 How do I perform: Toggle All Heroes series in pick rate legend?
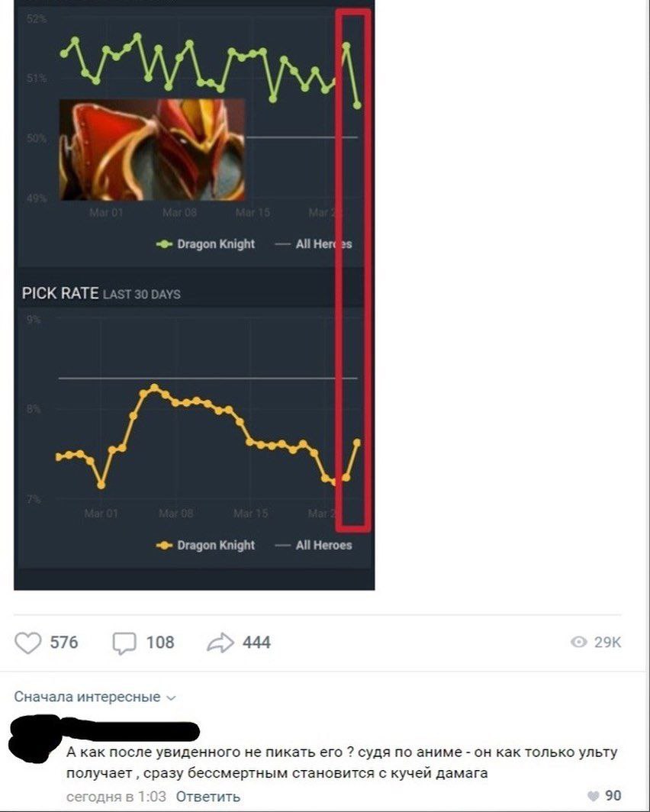pos(314,546)
